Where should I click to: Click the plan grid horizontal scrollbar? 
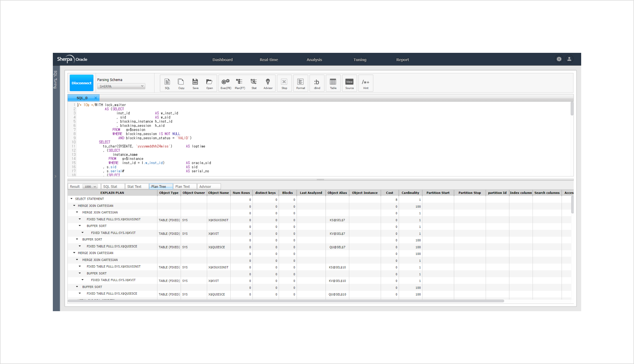(x=285, y=301)
